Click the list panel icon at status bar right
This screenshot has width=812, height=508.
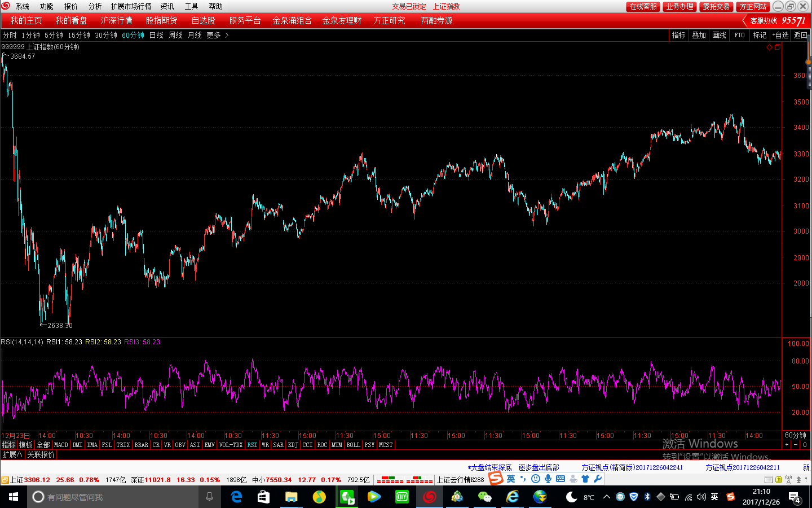coord(769,480)
